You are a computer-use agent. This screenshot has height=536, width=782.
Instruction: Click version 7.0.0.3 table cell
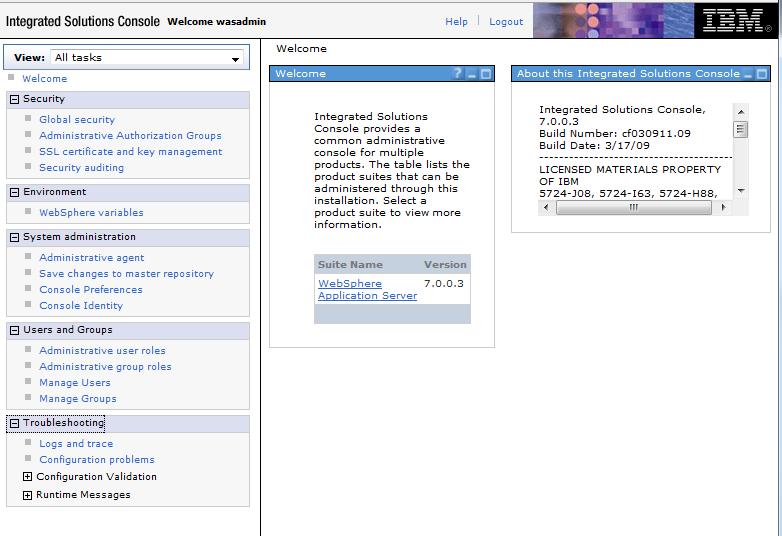444,284
